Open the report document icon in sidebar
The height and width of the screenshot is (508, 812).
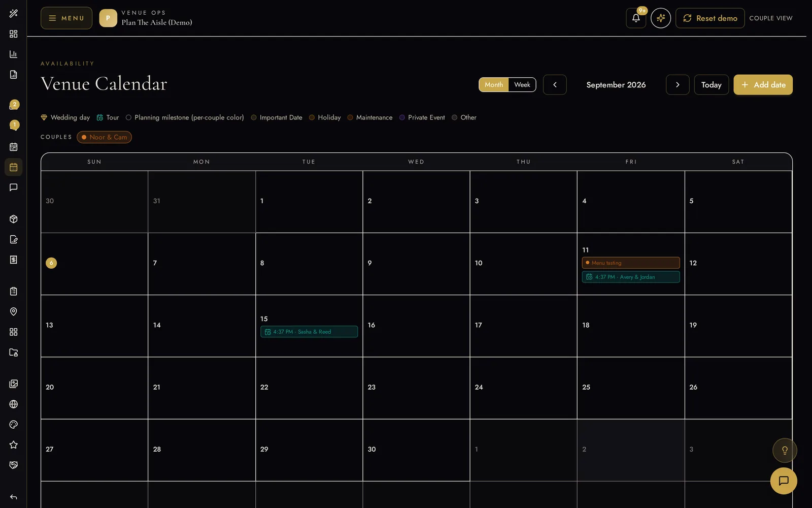[x=14, y=74]
